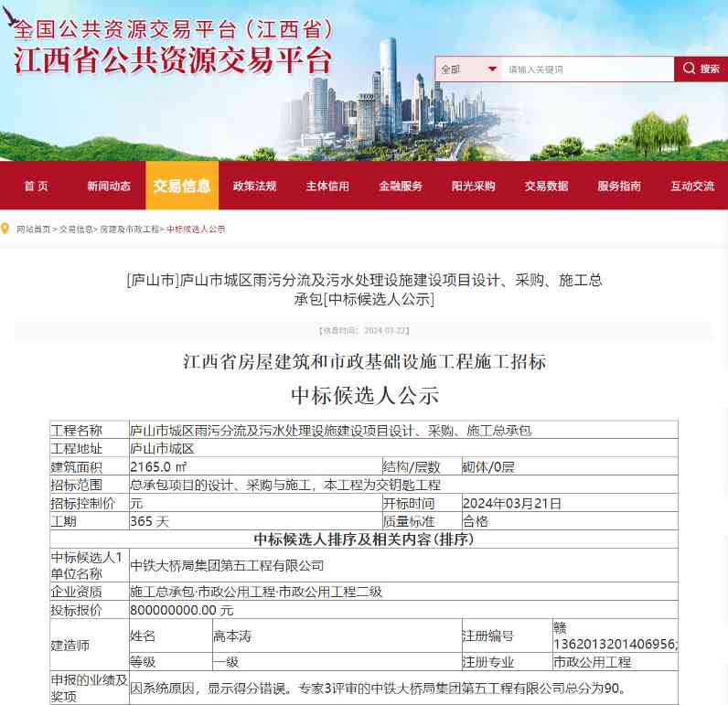The width and height of the screenshot is (728, 705).
Task: Open the 全部 category dropdown
Action: pos(468,69)
